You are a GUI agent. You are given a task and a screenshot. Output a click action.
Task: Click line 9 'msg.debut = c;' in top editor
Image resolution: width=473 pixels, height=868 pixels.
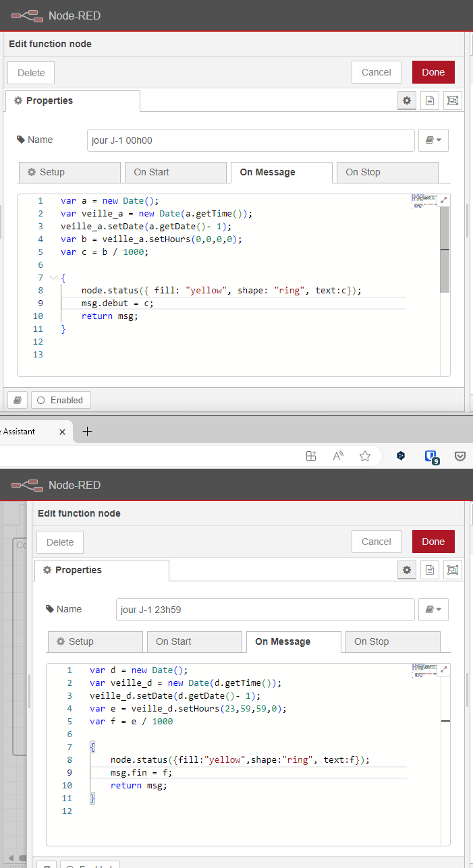coord(118,303)
